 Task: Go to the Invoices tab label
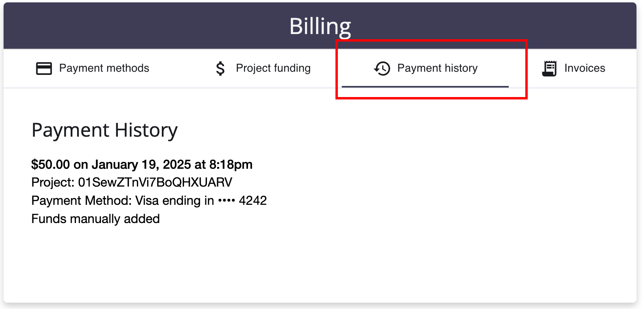[x=585, y=68]
